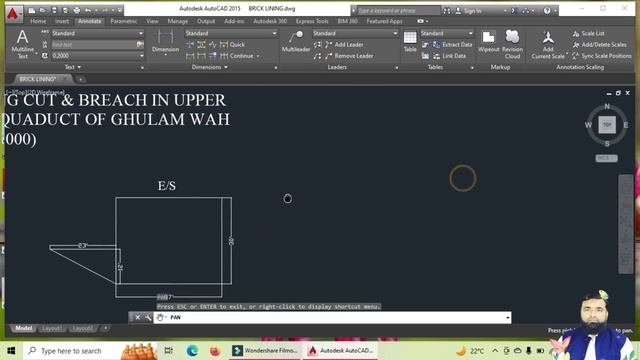Click the N compass direction on ViewCube

click(607, 107)
